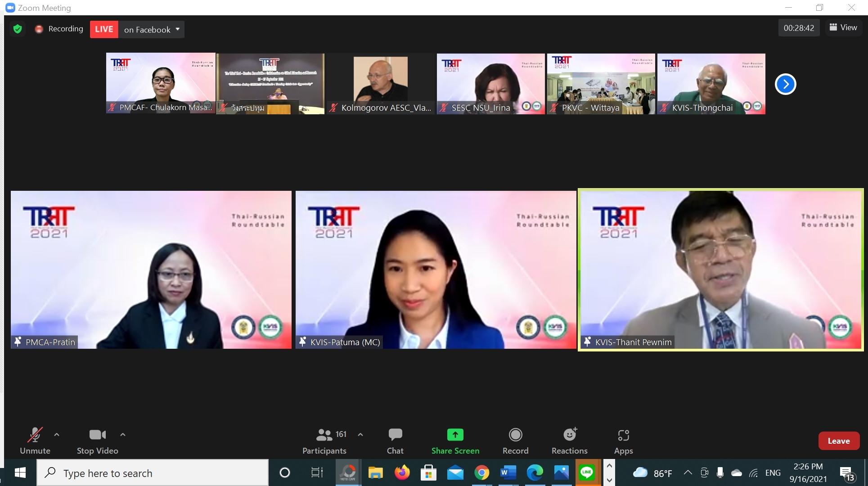The height and width of the screenshot is (486, 868).
Task: Open the Chat panel
Action: pos(395,441)
